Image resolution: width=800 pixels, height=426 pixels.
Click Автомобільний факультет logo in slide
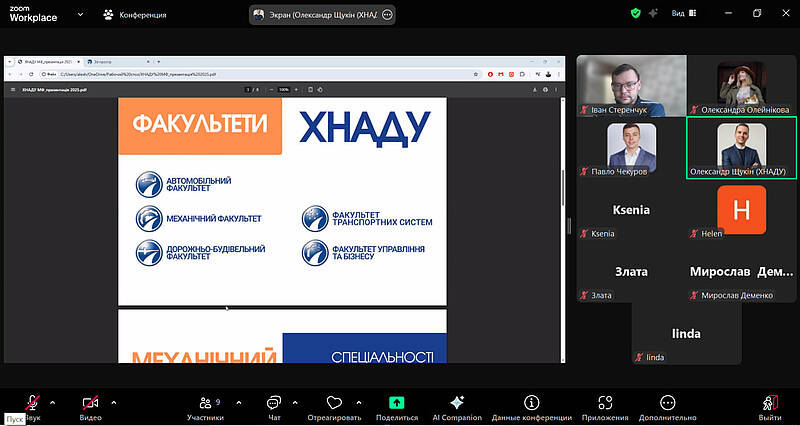coord(149,185)
